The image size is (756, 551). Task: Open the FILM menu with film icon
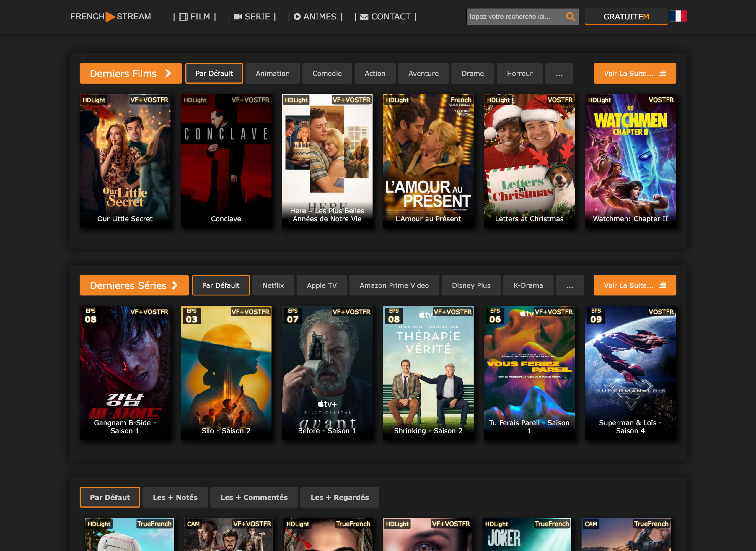[x=195, y=17]
